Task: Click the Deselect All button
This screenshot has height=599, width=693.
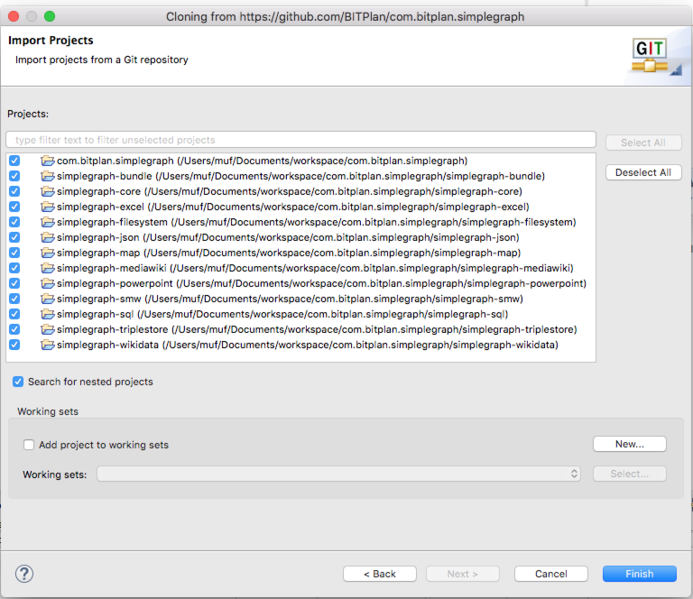Action: [x=643, y=172]
